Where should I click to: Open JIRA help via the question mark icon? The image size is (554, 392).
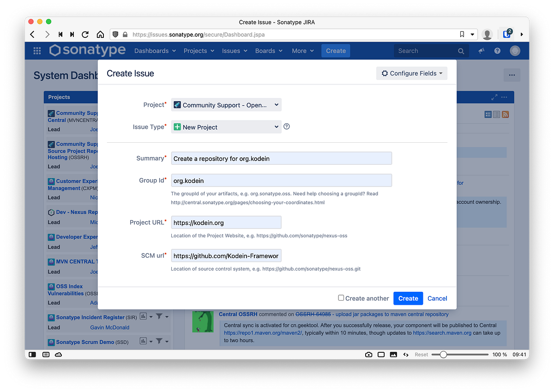pyautogui.click(x=497, y=51)
